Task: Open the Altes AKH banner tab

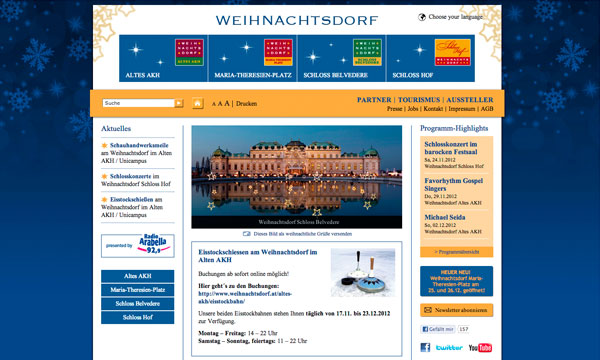Action: click(163, 58)
